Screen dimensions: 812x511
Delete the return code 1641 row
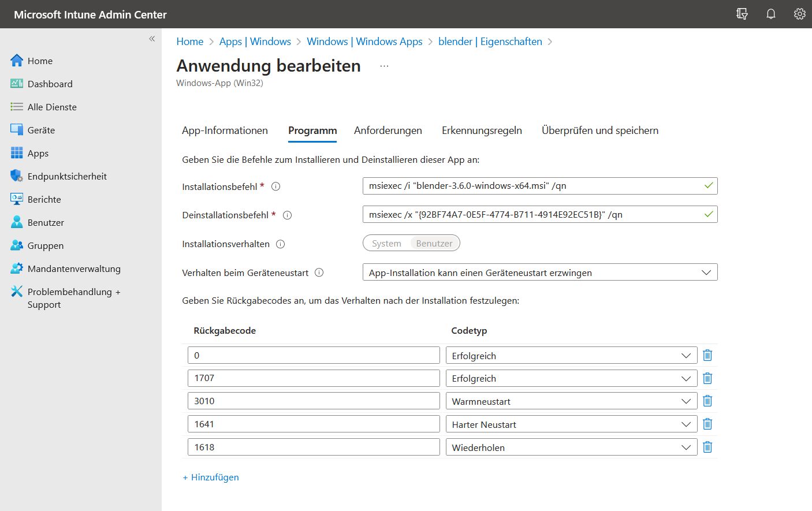click(x=707, y=424)
